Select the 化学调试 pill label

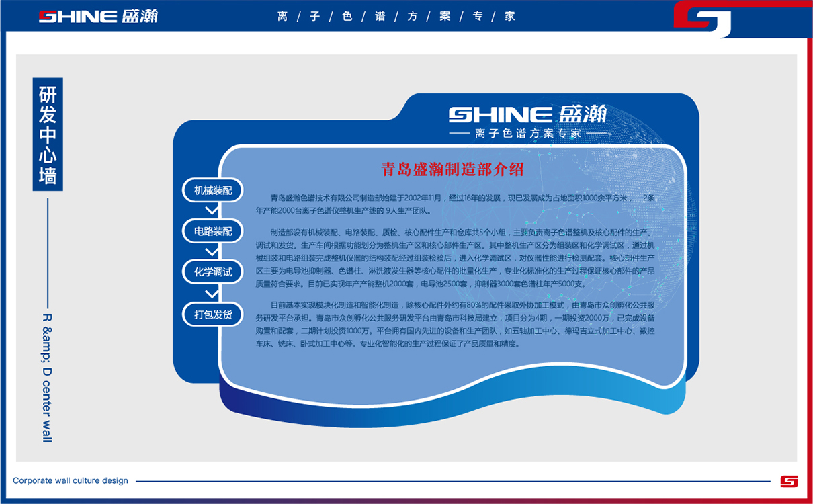pyautogui.click(x=213, y=272)
